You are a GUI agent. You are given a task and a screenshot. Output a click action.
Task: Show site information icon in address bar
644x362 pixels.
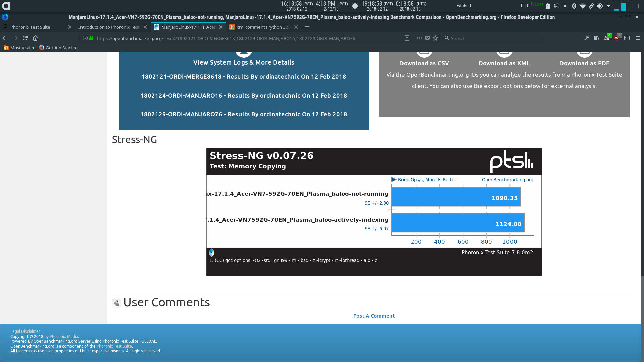(85, 38)
